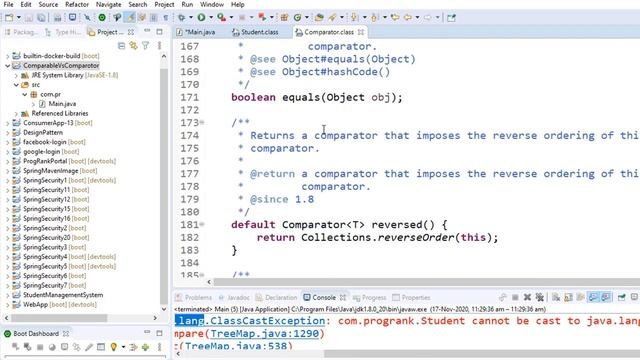Viewport: 640px width, 360px height.
Task: Select the StudentManagementSystem project
Action: [x=63, y=295]
